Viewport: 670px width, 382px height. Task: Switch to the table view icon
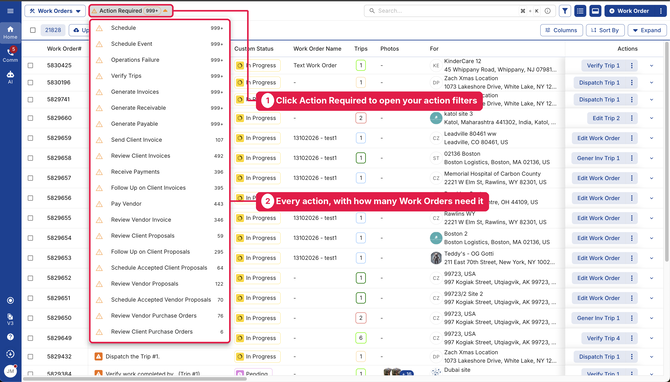[580, 11]
